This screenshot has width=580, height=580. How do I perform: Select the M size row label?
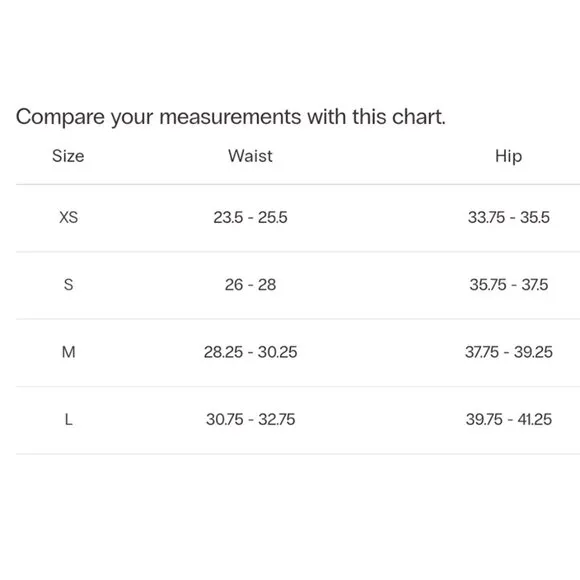click(68, 352)
